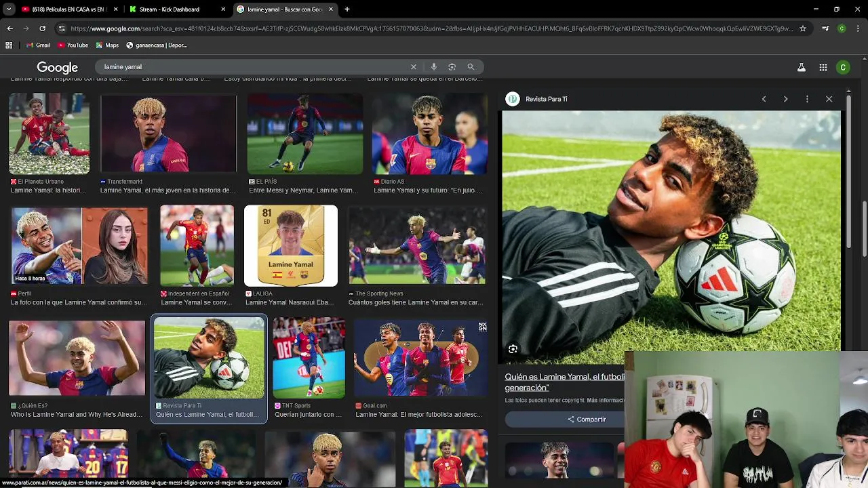Open TNT Sports image thumbnail
868x488 pixels.
pos(309,358)
